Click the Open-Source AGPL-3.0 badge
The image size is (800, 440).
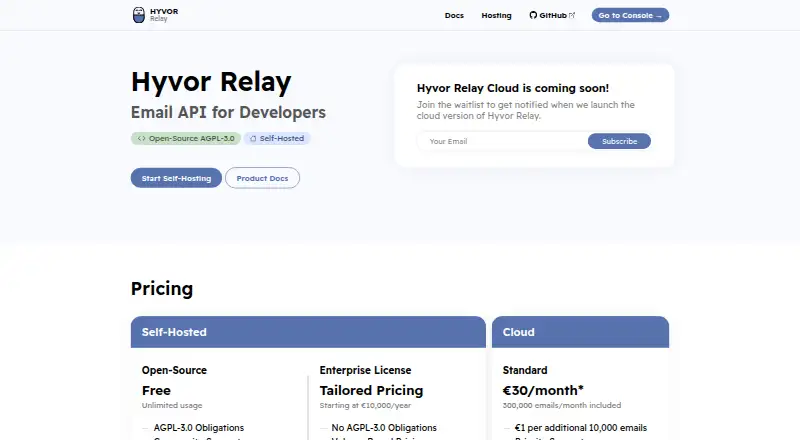click(186, 138)
